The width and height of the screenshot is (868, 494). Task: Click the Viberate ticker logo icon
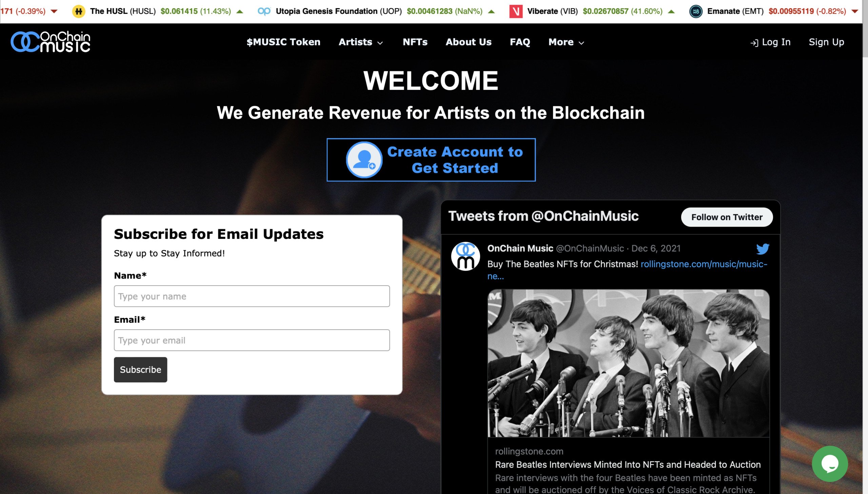516,11
